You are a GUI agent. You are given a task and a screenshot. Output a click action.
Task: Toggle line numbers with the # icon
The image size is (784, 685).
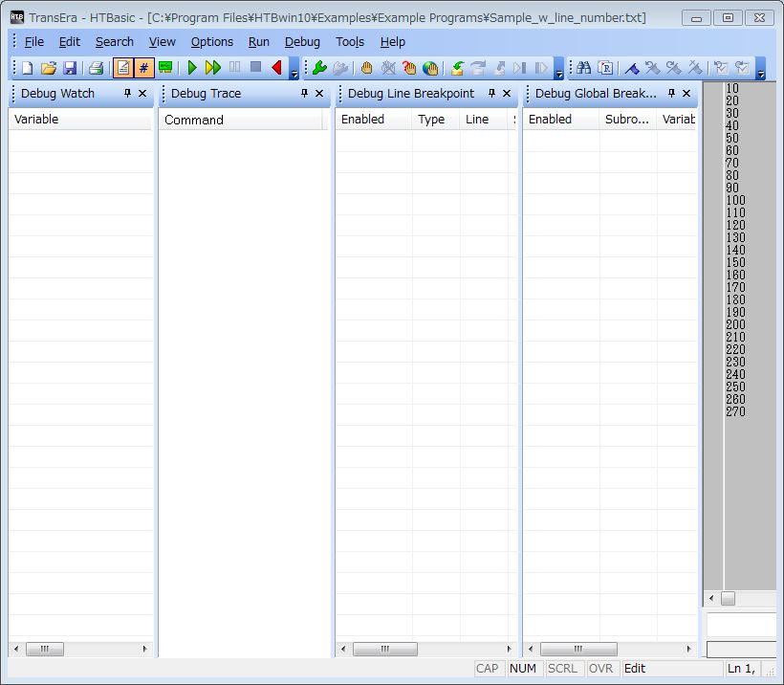coord(144,68)
